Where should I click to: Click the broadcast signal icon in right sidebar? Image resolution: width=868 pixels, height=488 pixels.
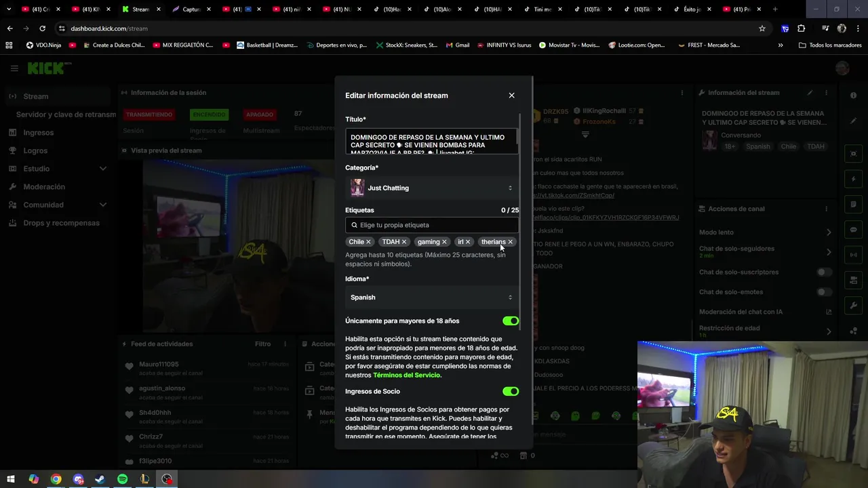pos(853,255)
